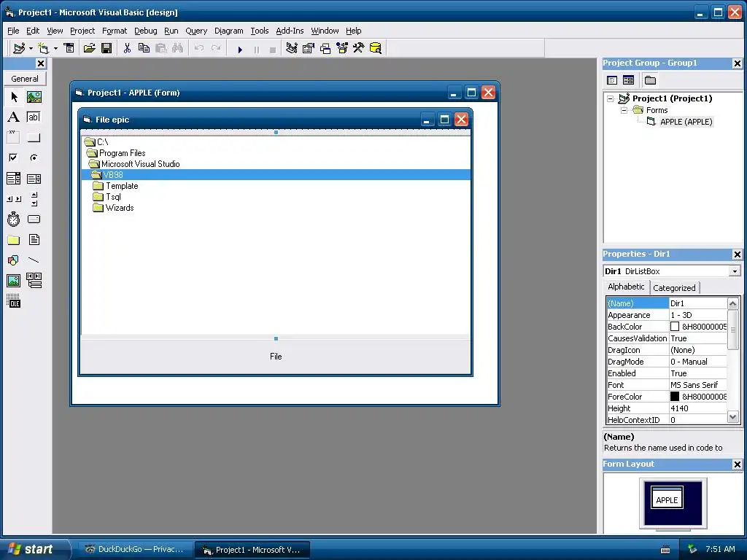The image size is (747, 560).
Task: Select the CheckBox control in the toolbox
Action: (14, 157)
